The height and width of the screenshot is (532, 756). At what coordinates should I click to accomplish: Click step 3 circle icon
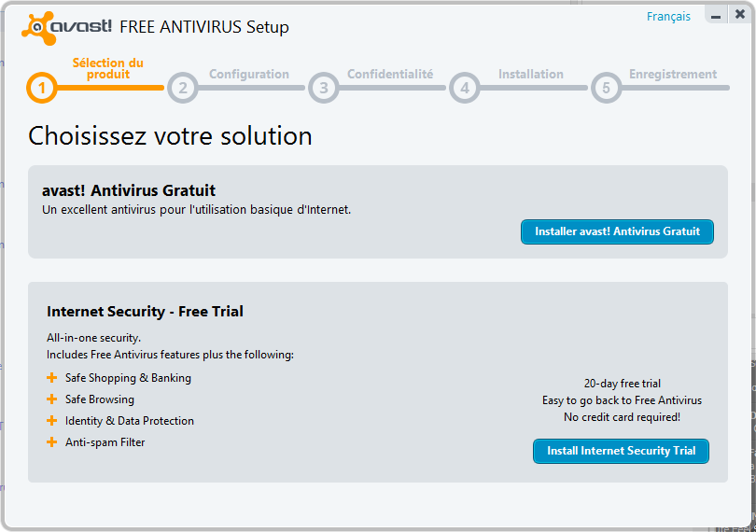323,89
